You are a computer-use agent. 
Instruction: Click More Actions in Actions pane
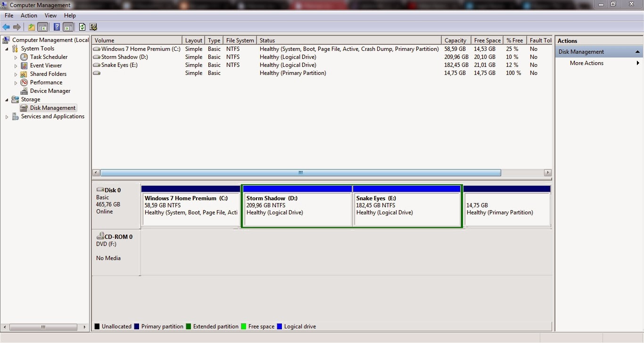pos(586,63)
